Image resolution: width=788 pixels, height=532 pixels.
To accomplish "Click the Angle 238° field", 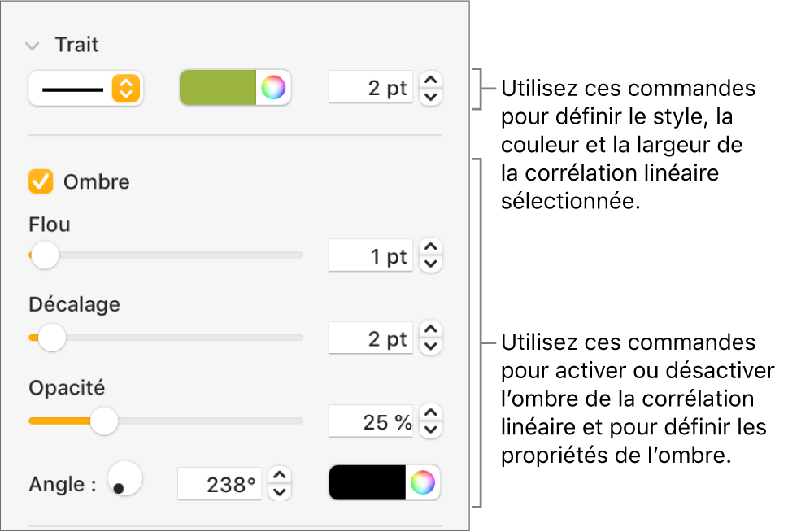I will click(220, 485).
